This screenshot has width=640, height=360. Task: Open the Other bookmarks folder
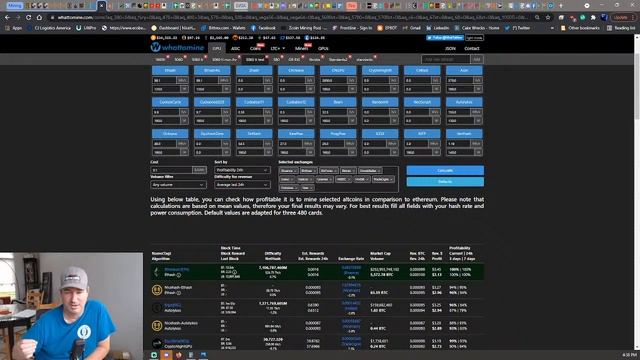(x=580, y=28)
